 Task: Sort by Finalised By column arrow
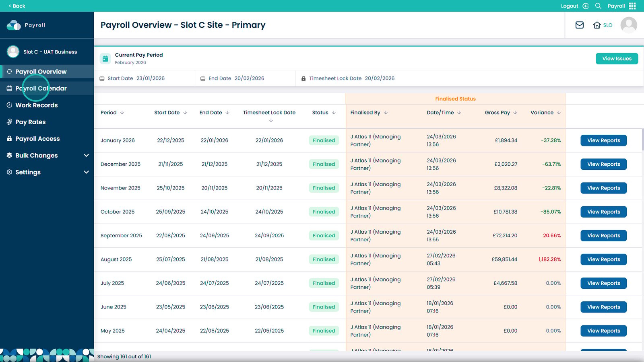pyautogui.click(x=386, y=113)
